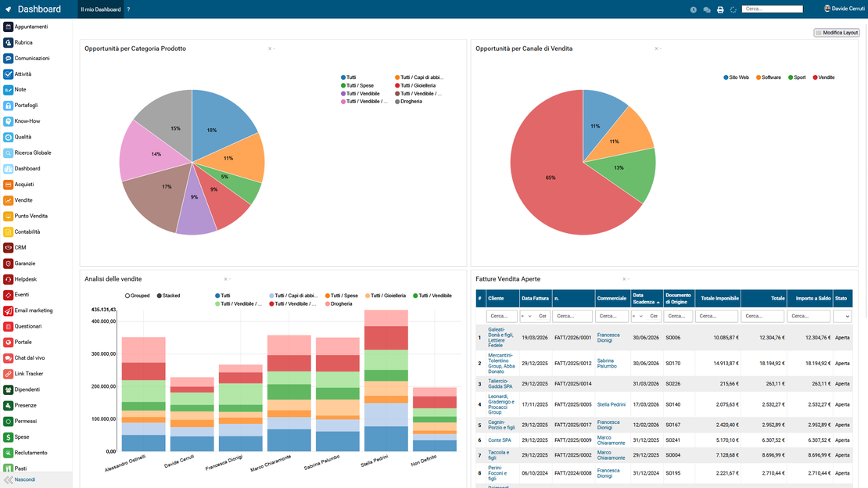This screenshot has width=868, height=488.
Task: Open the ? help item
Action: click(x=128, y=9)
